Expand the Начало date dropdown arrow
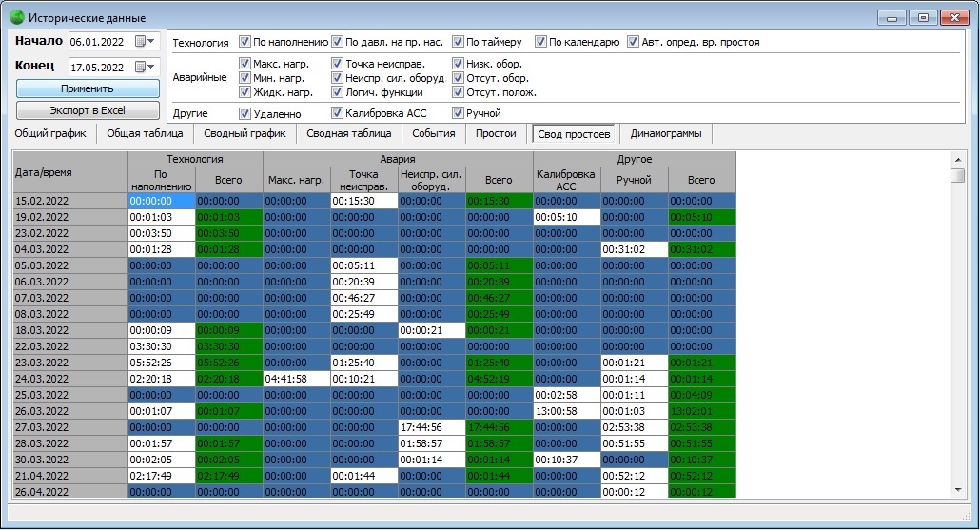Screen dimensions: 980x530 point(151,41)
